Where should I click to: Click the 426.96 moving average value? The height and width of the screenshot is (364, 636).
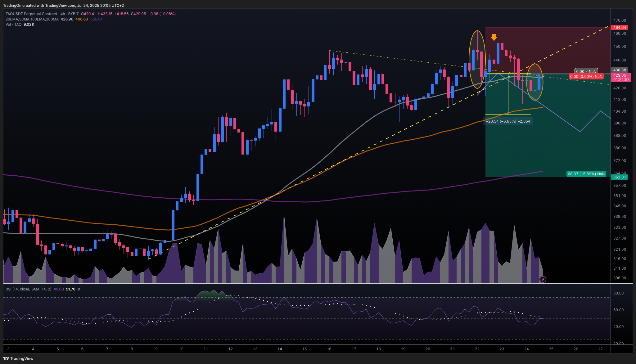pos(67,19)
